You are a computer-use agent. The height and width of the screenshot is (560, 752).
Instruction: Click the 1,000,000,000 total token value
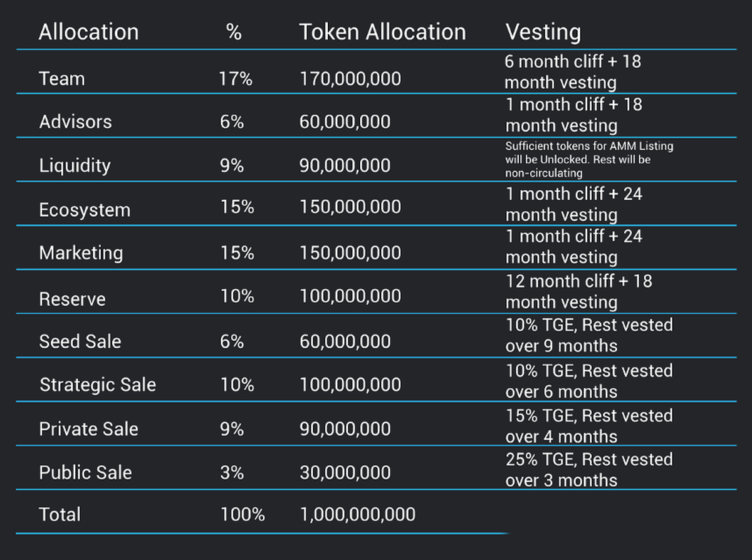point(357,515)
